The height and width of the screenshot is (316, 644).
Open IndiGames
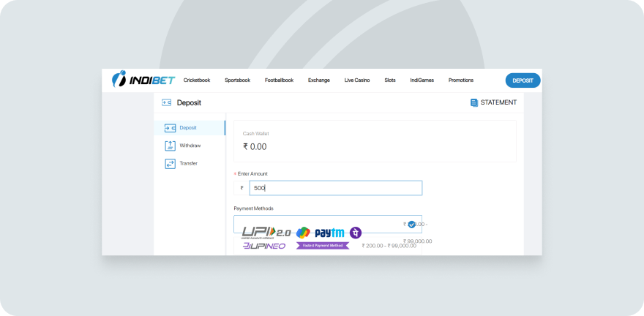(x=422, y=80)
